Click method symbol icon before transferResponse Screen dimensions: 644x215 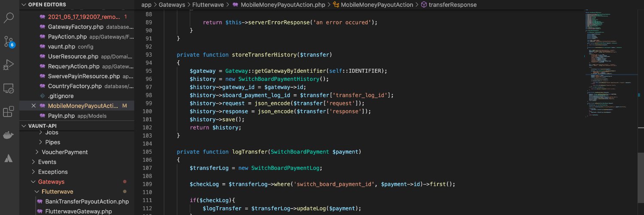coord(424,5)
